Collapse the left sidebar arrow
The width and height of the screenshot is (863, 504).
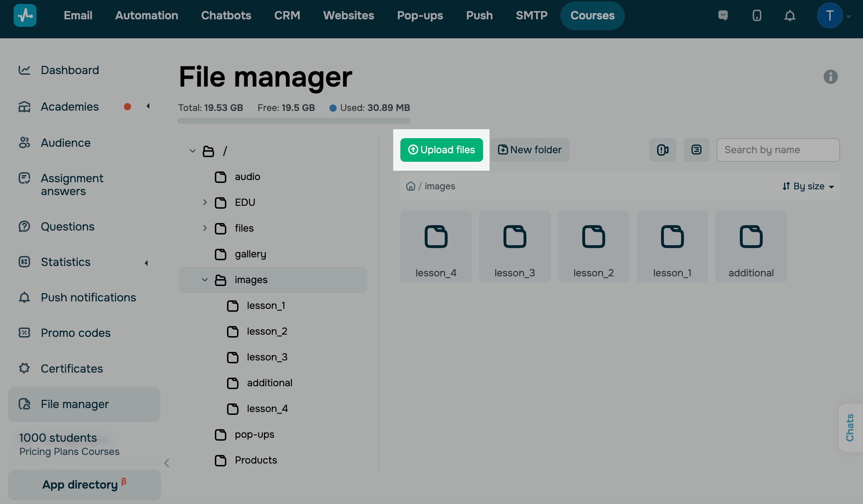[167, 463]
